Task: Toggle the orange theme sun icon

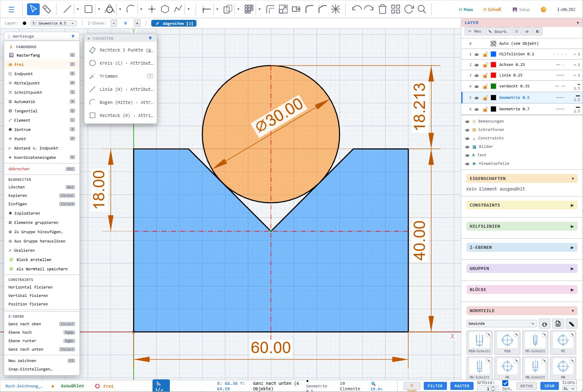Action: pyautogui.click(x=543, y=9)
